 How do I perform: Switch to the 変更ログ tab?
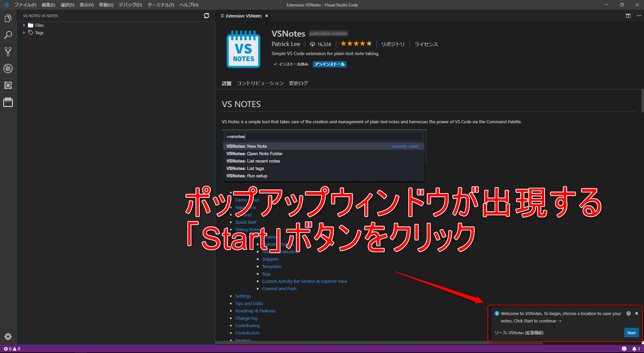pyautogui.click(x=298, y=83)
